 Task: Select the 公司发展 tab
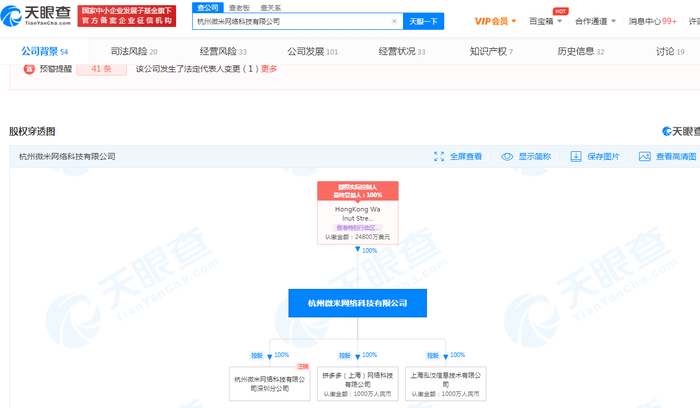click(312, 51)
